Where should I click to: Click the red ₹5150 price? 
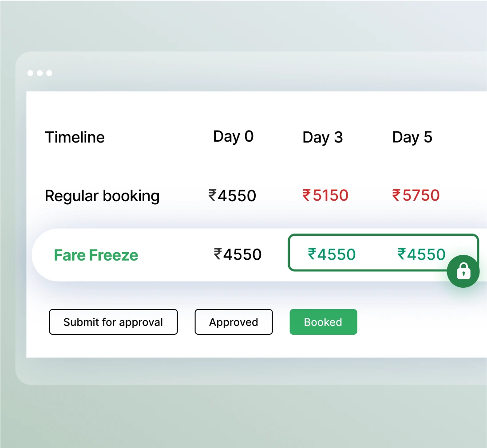pyautogui.click(x=325, y=195)
